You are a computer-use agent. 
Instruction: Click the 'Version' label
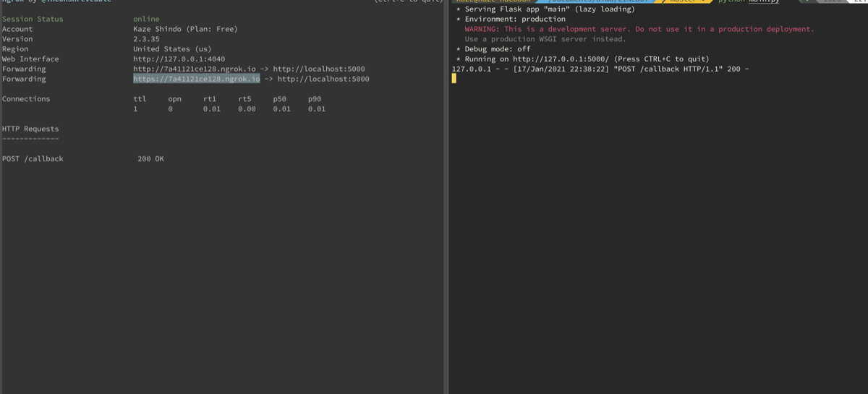click(x=17, y=39)
